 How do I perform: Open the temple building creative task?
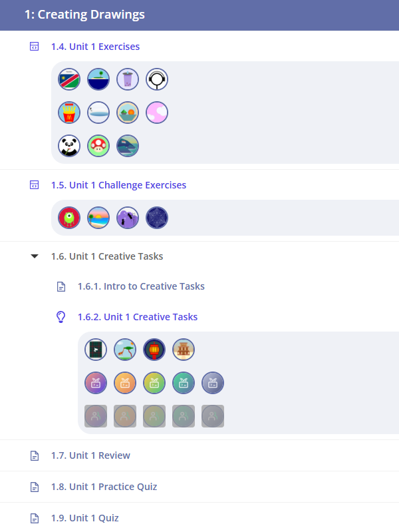click(x=184, y=350)
